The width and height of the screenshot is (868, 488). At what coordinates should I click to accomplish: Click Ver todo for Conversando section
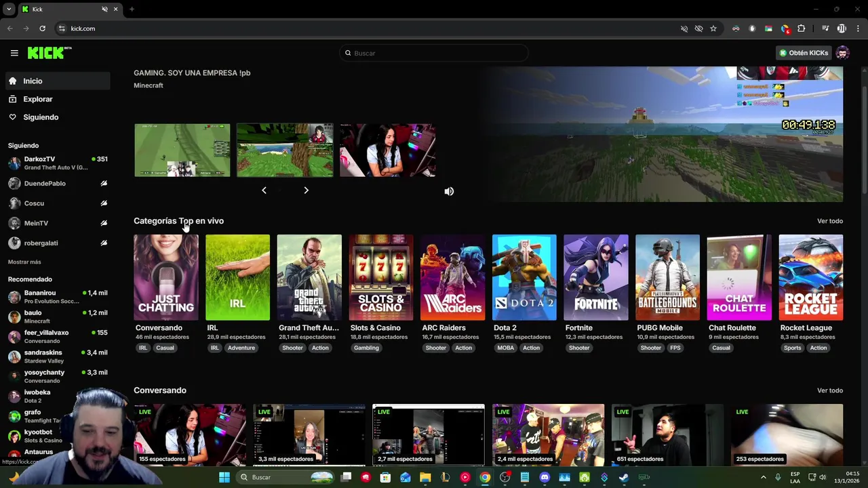(x=830, y=390)
